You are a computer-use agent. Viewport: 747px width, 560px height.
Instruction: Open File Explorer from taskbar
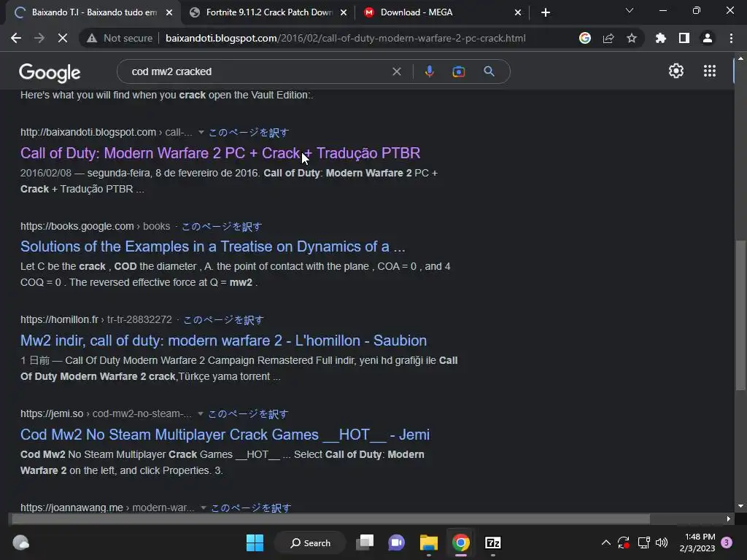pyautogui.click(x=428, y=542)
